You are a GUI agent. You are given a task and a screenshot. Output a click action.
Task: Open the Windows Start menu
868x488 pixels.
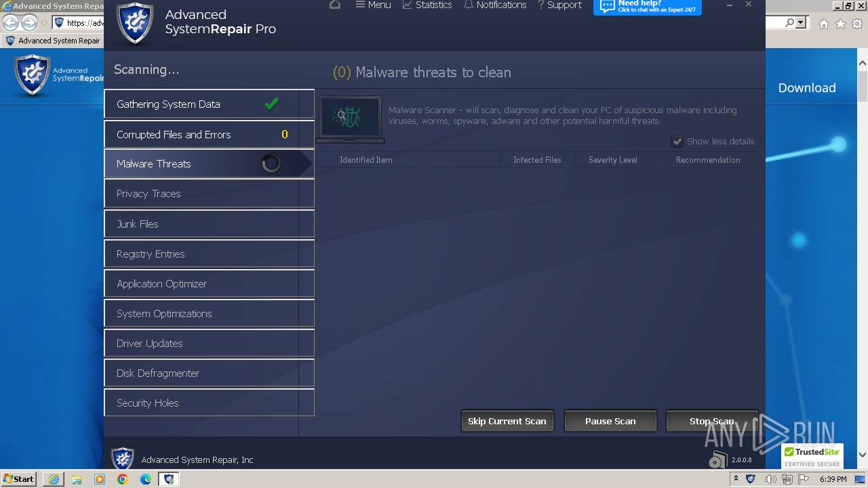pyautogui.click(x=18, y=479)
